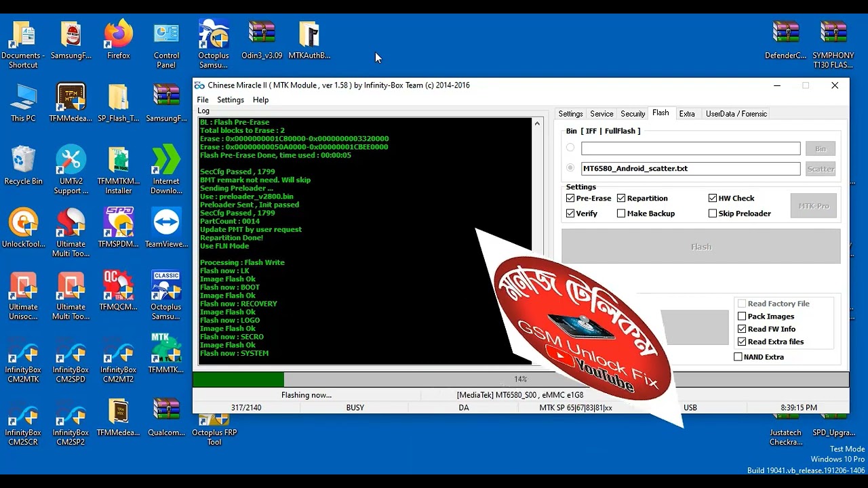
Task: Select the Ultimate Unisoc... desktop icon
Action: 23,296
